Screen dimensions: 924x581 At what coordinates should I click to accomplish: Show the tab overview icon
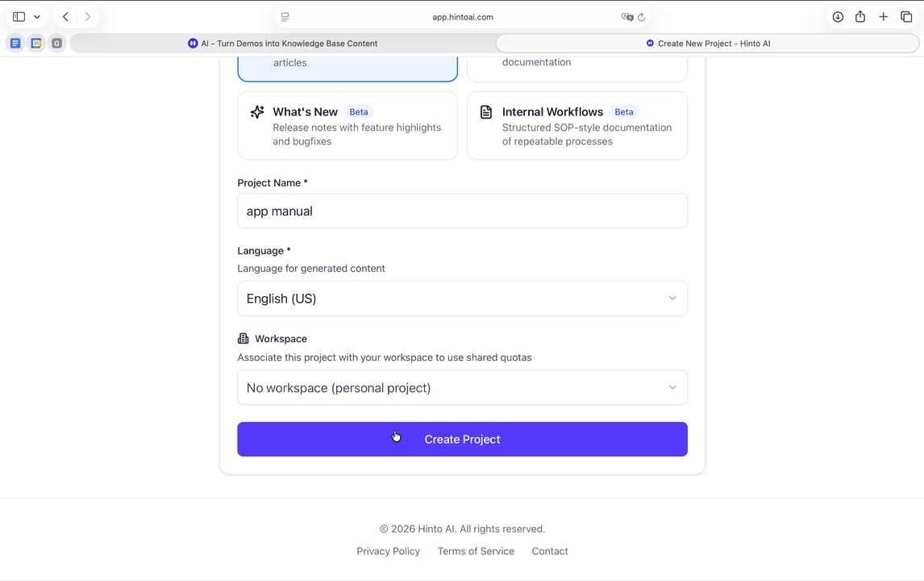tap(906, 17)
